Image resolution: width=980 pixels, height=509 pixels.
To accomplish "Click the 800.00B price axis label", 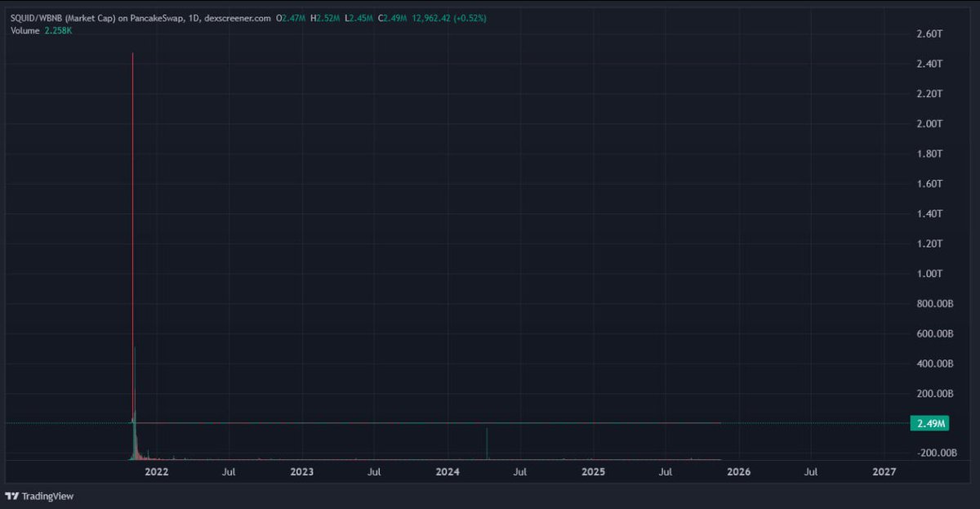I will coord(934,304).
